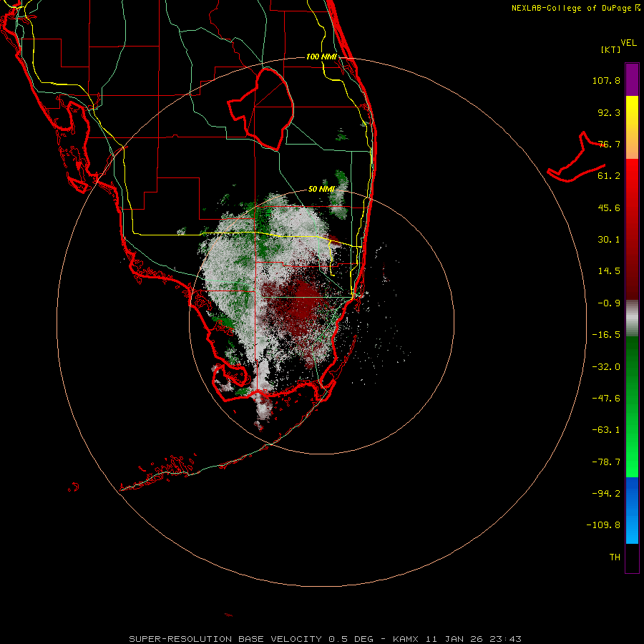The width and height of the screenshot is (644, 644).
Task: Click the 30.1 legend value
Action: tap(609, 240)
